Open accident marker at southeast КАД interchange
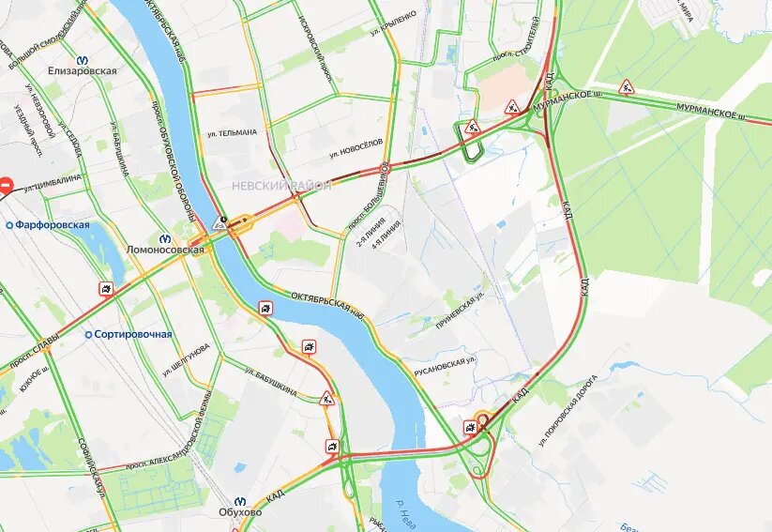Screen dimensions: 772x532 click(x=471, y=427)
